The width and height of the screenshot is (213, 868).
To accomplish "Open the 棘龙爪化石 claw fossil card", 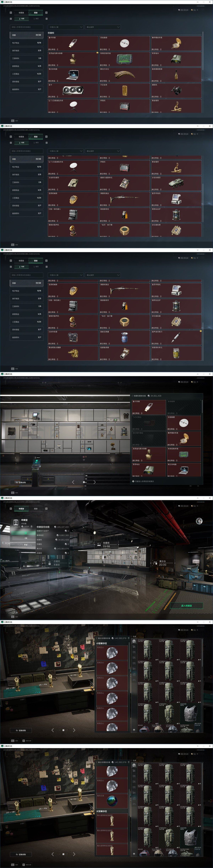I will point(124,75).
